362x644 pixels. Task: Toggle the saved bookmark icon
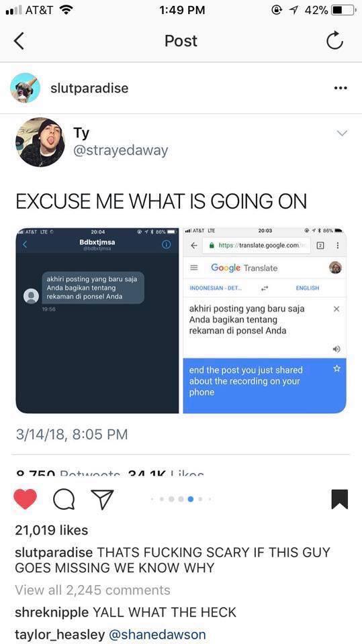point(339,499)
